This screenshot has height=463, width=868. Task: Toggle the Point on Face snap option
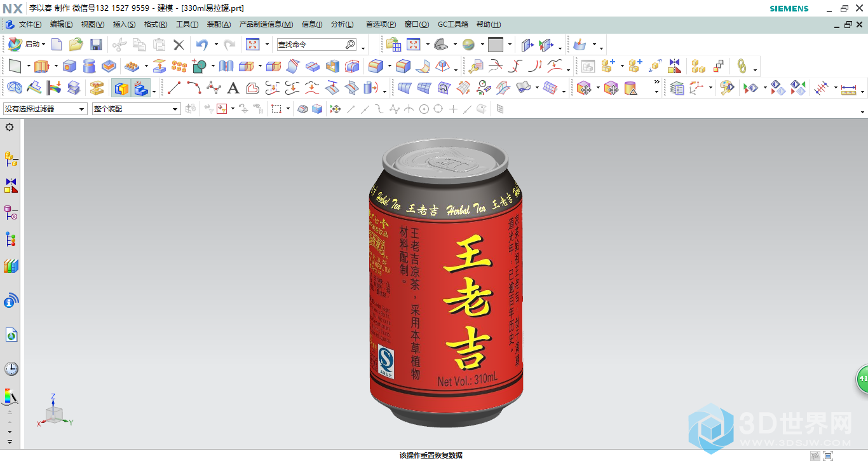pos(482,109)
